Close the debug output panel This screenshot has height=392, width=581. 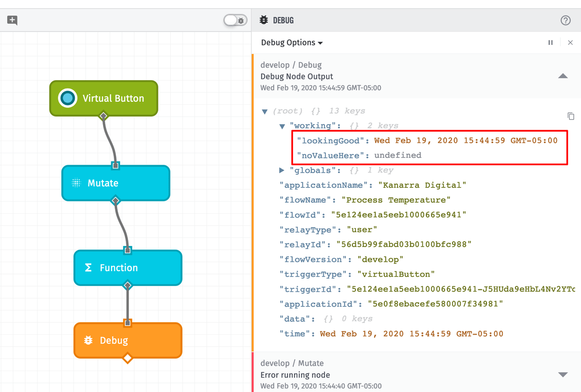click(x=571, y=42)
